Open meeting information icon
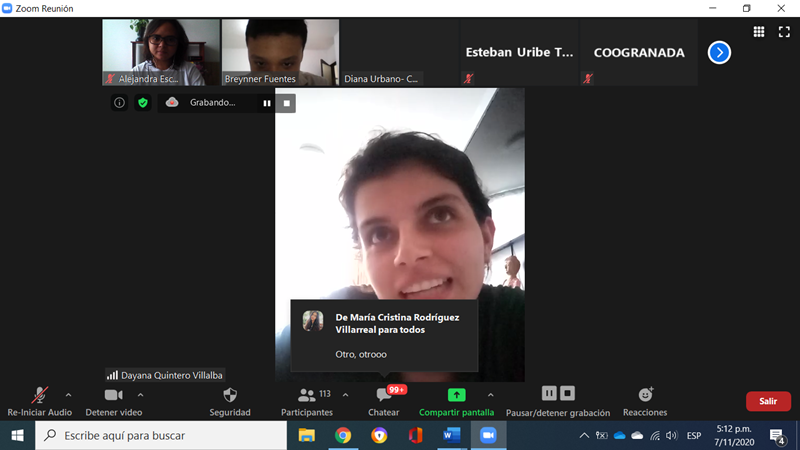Image resolution: width=800 pixels, height=450 pixels. click(119, 103)
